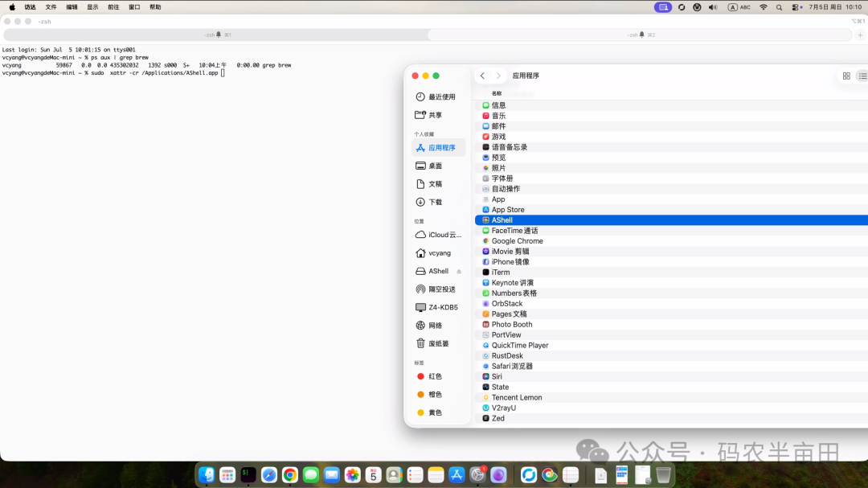The image size is (868, 488).
Task: Go back in the Finder window
Action: click(483, 76)
